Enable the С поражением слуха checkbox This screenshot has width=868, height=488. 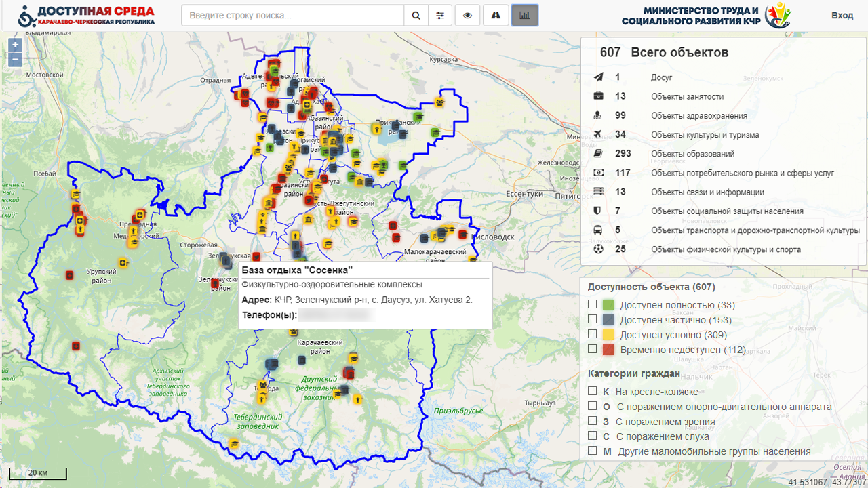click(x=592, y=436)
